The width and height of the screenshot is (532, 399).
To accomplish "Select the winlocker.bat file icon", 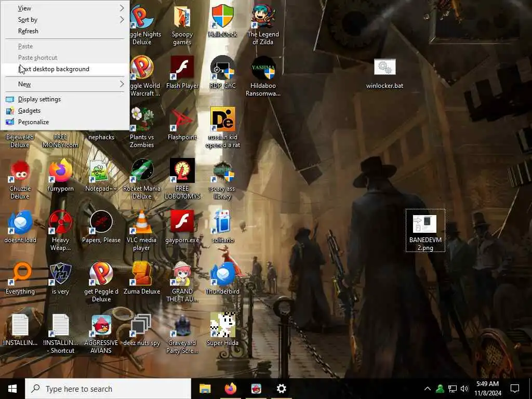I will 385,67.
